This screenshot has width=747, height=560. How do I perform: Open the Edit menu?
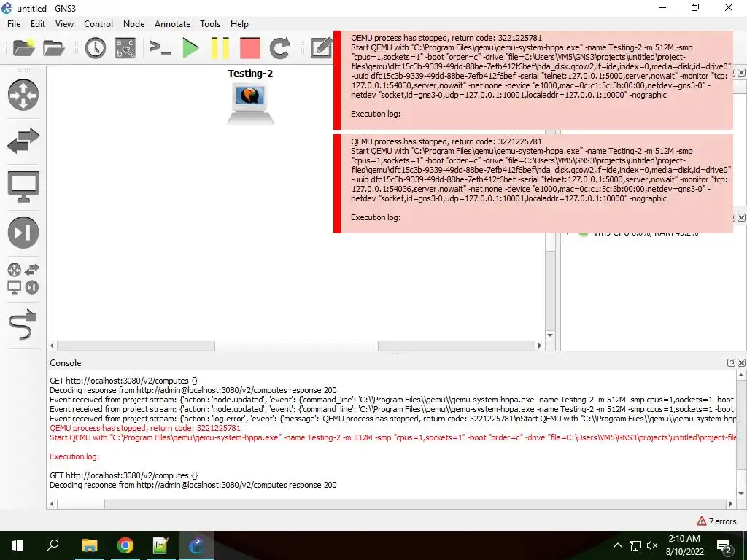coord(38,24)
